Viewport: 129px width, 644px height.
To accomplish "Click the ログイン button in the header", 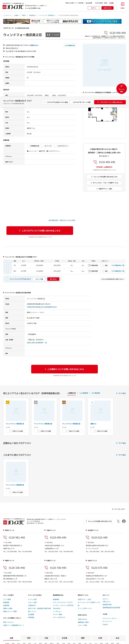I will [x=94, y=8].
